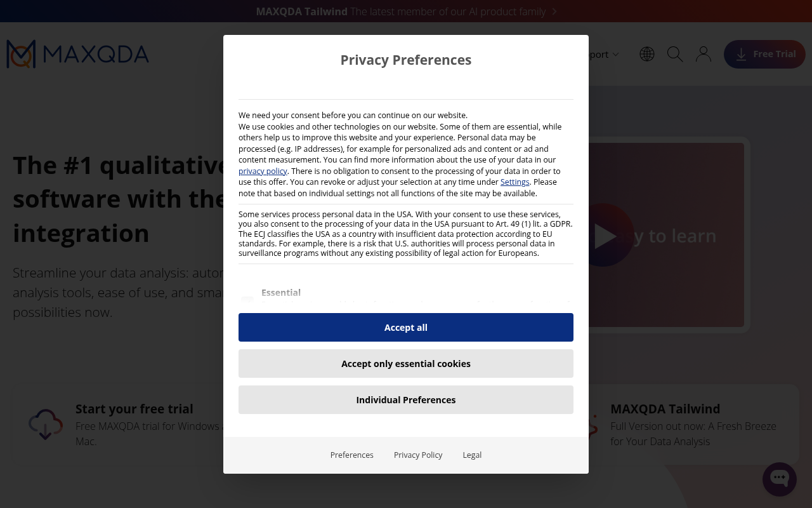
Task: Expand the Support menu chevron
Action: click(615, 55)
